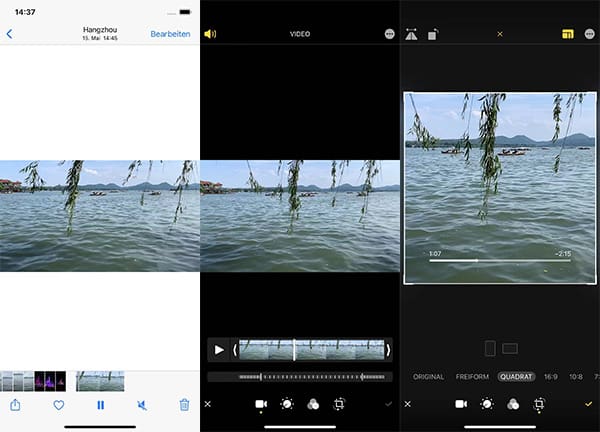This screenshot has height=432, width=600.
Task: Confirm with the grey checkmark in middle editor
Action: [x=388, y=404]
